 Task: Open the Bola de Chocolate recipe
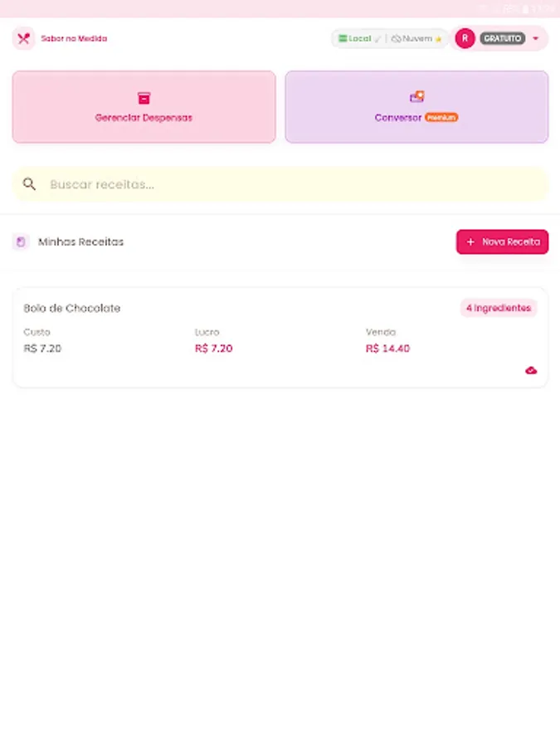tap(280, 336)
